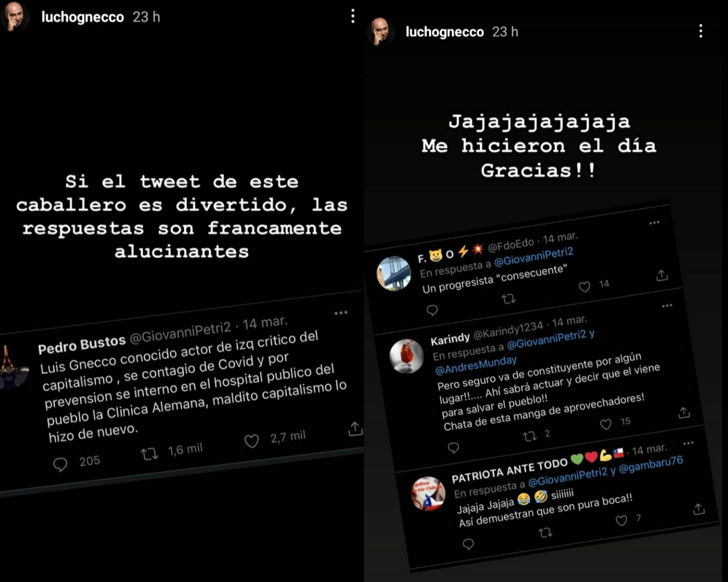Reply to the FdoEdo comment
This screenshot has height=582, width=728.
tap(432, 311)
